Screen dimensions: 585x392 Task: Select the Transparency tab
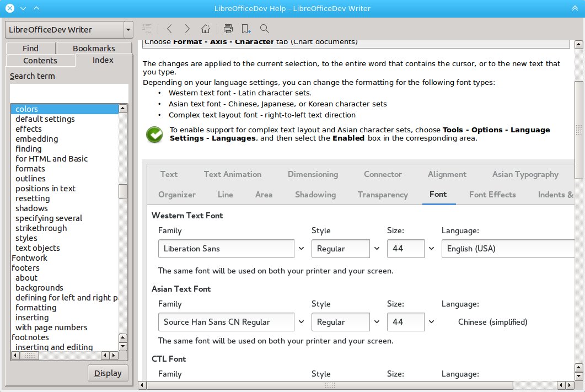(383, 194)
